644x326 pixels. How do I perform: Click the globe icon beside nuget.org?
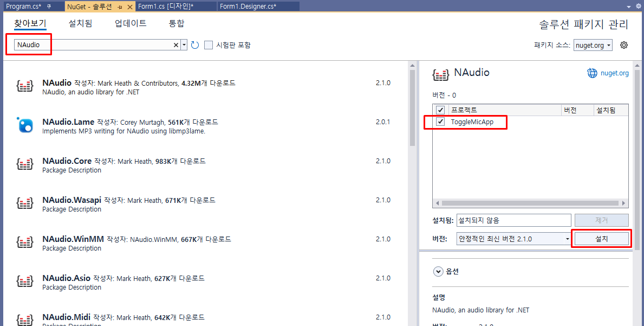[592, 73]
